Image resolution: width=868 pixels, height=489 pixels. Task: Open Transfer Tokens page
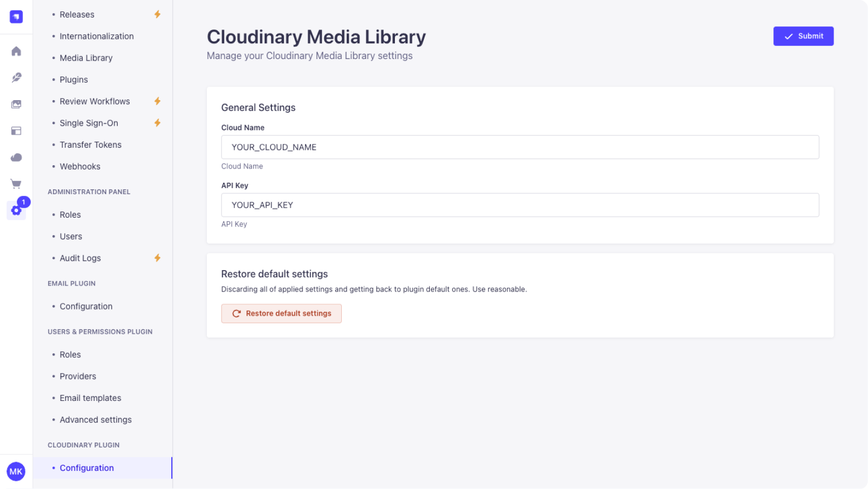[x=90, y=144]
